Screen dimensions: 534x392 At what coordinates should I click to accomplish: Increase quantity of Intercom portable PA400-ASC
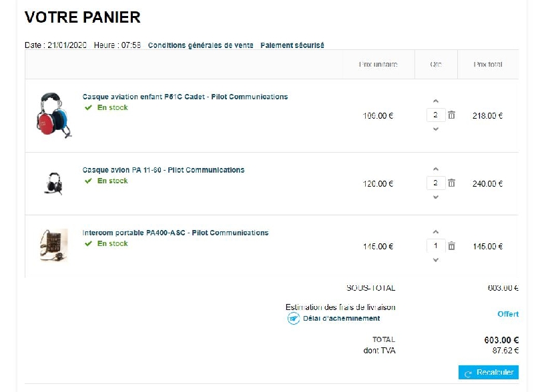[436, 232]
